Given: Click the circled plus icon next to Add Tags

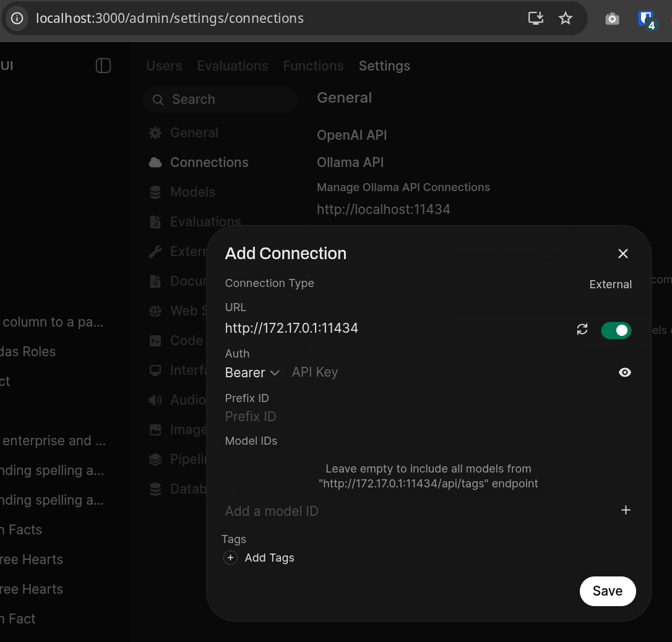Looking at the screenshot, I should [x=230, y=558].
